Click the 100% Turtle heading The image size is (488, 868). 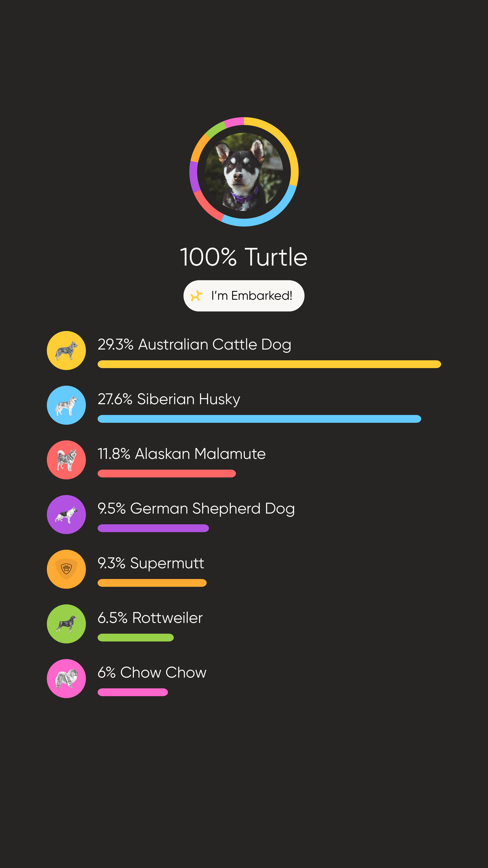(244, 257)
